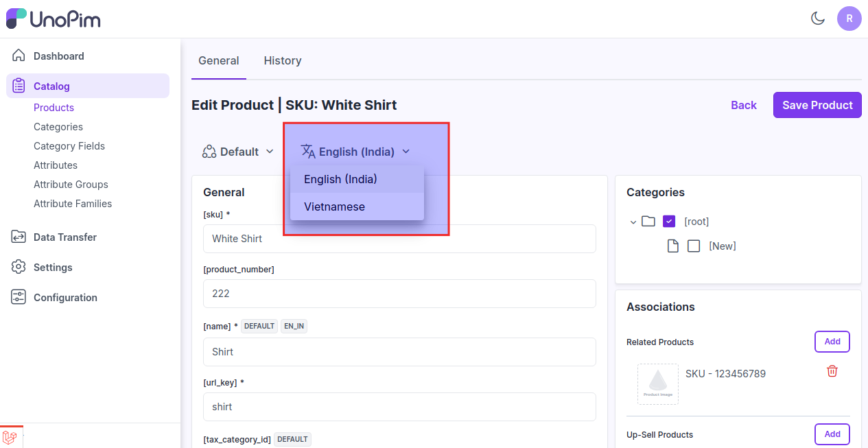Toggle dark mode moon icon
The height and width of the screenshot is (448, 868).
[x=817, y=19]
